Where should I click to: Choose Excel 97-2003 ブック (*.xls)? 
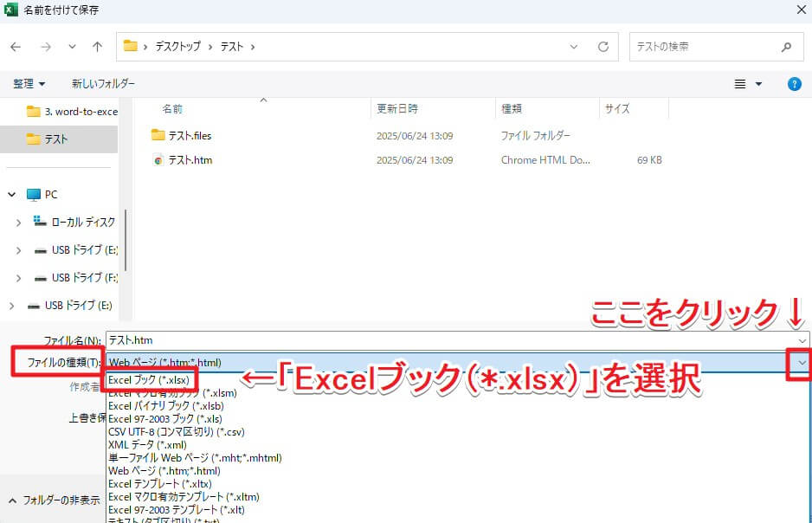coord(165,419)
